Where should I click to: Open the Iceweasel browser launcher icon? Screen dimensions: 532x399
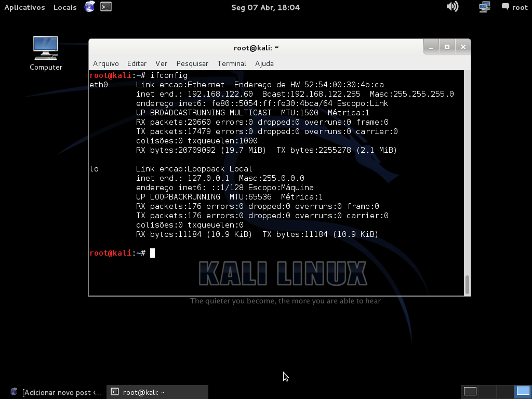pyautogui.click(x=89, y=7)
